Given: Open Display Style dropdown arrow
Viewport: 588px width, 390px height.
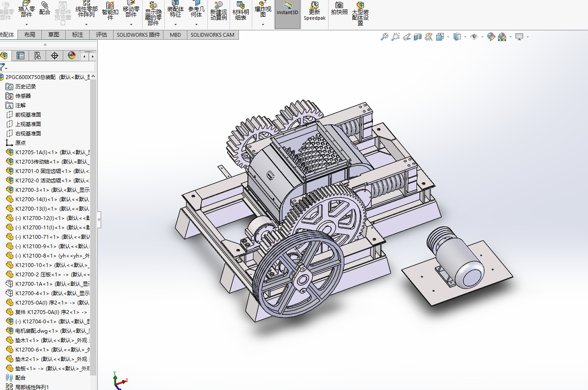Looking at the screenshot, I should pyautogui.click(x=465, y=37).
